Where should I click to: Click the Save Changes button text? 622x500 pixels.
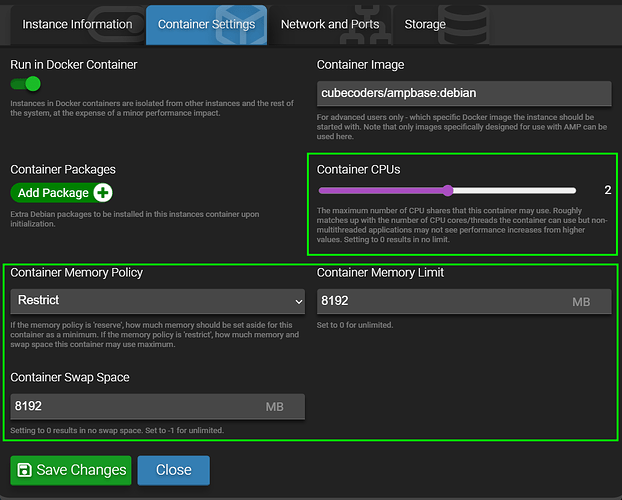pos(81,470)
